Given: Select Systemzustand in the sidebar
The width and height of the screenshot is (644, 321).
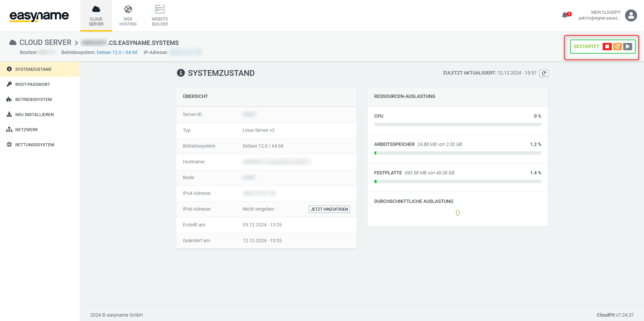Looking at the screenshot, I should tap(33, 69).
